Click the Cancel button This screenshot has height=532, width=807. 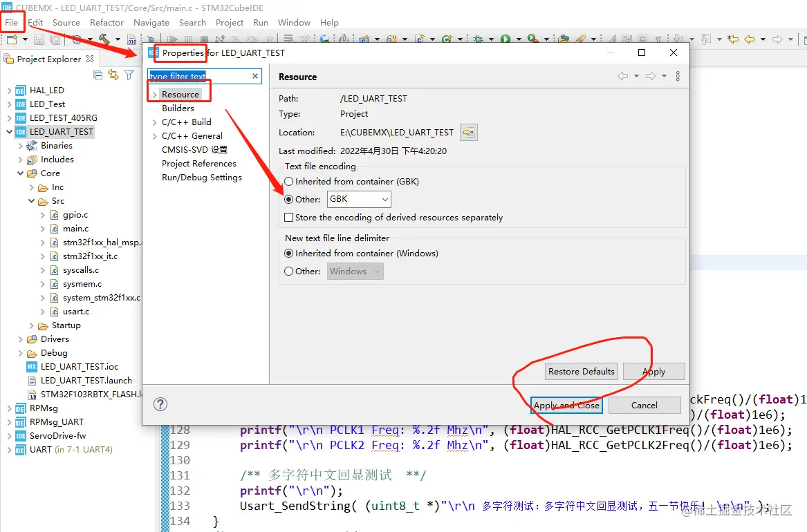click(644, 405)
